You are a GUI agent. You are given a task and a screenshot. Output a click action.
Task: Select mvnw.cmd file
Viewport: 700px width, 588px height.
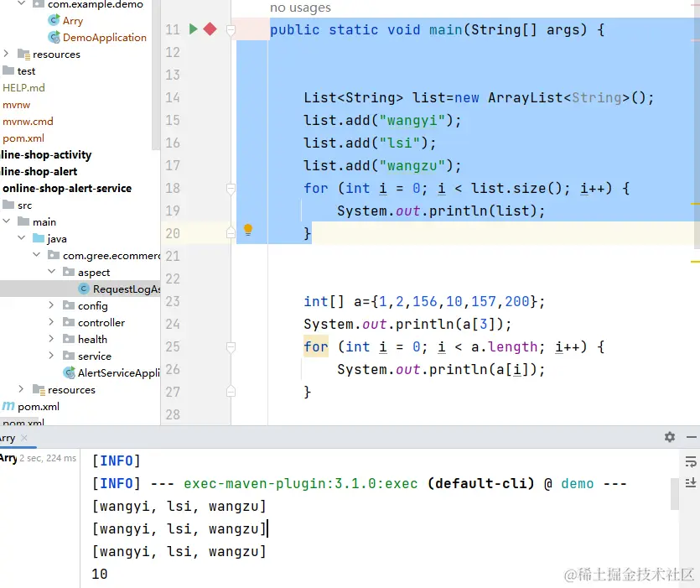point(28,121)
